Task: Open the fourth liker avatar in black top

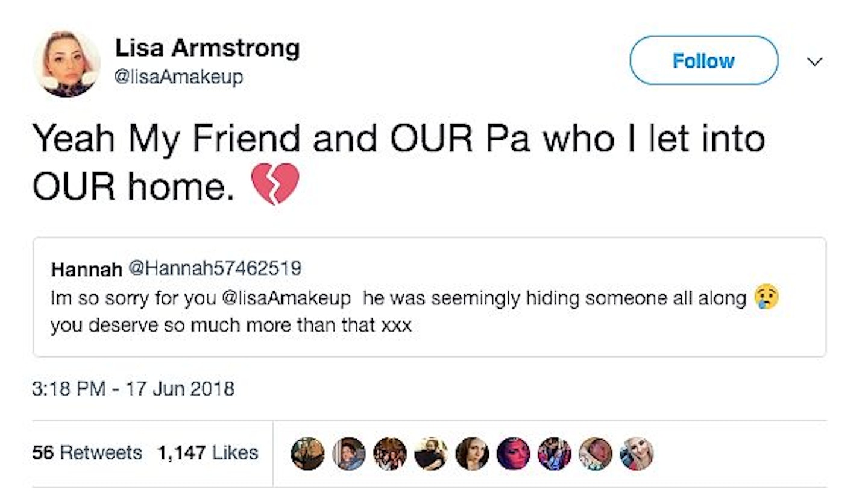Action: pos(431,453)
